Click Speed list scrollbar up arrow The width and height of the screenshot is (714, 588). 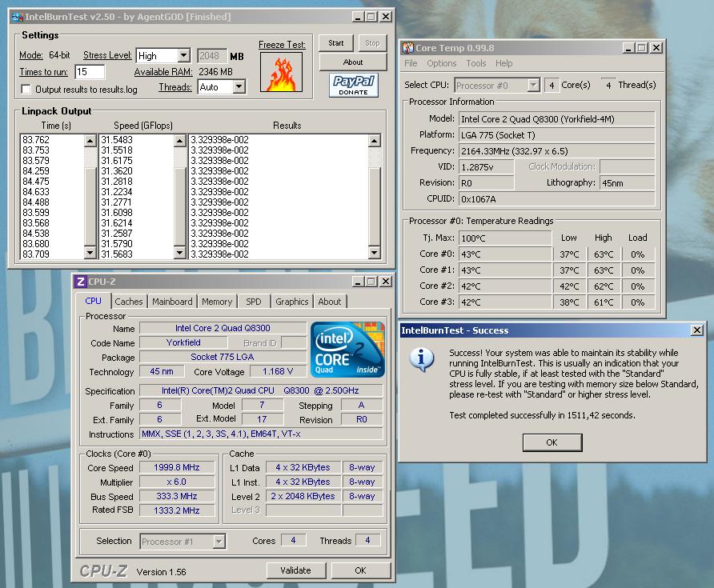pyautogui.click(x=180, y=140)
